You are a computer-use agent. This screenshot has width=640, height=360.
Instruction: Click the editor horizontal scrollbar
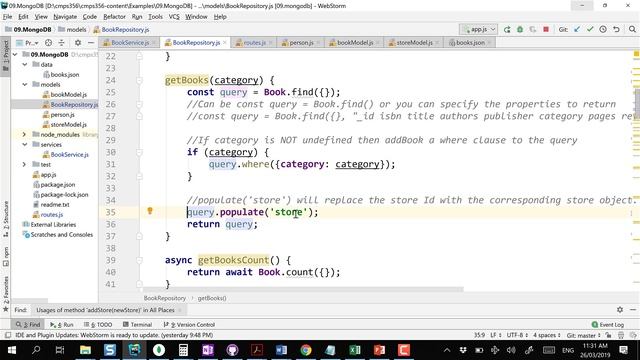(x=303, y=289)
